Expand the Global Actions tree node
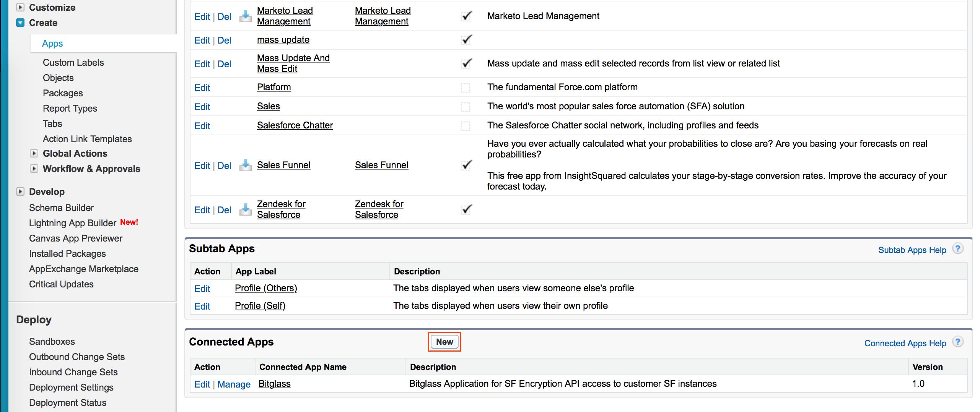 34,153
